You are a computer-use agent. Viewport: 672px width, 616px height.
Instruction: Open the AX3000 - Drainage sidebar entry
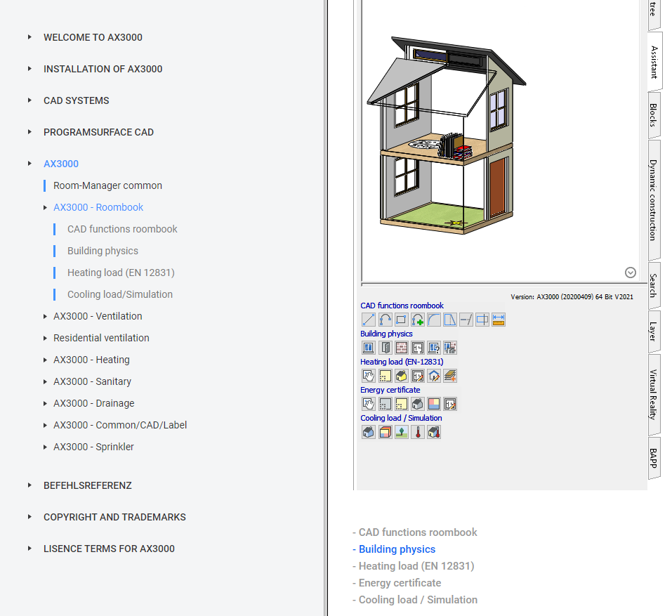94,403
